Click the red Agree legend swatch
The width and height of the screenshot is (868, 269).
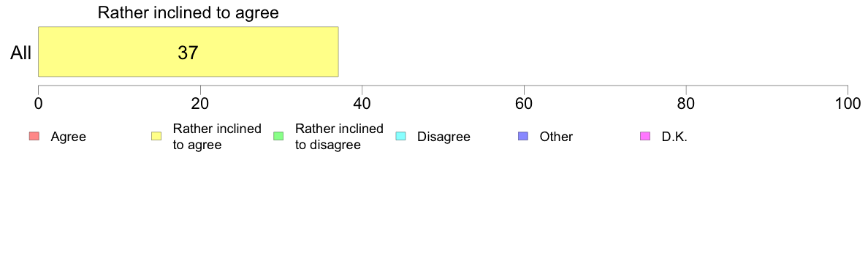[33, 136]
